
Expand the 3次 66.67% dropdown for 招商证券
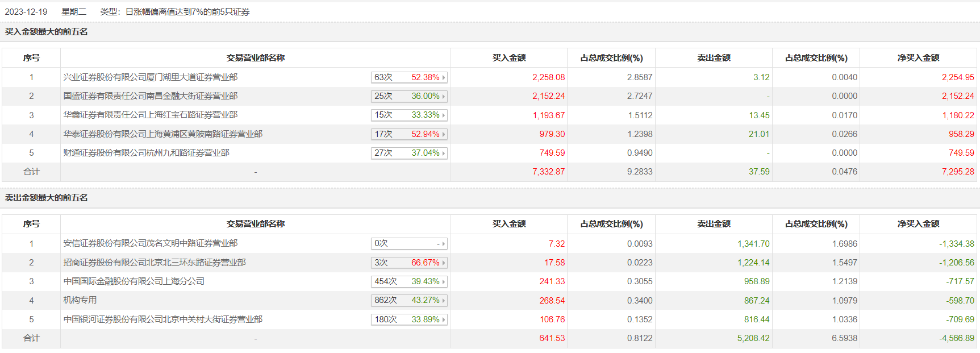[x=409, y=263]
